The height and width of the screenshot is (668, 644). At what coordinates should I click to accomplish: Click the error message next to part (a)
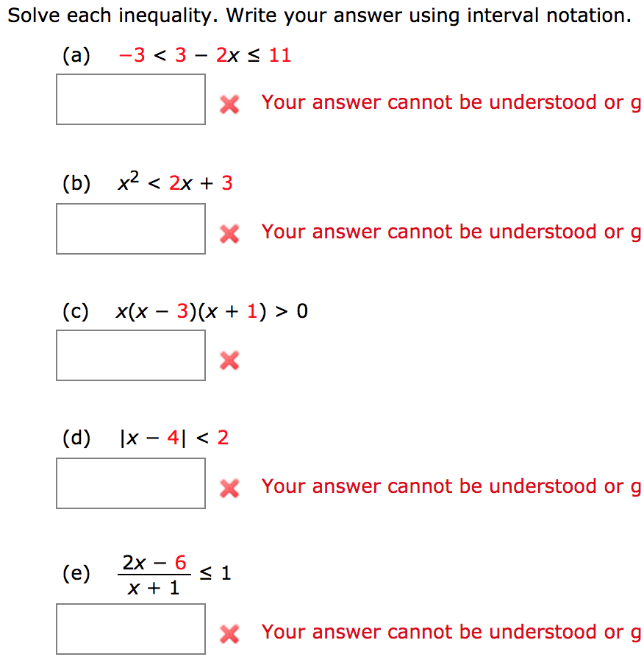450,102
